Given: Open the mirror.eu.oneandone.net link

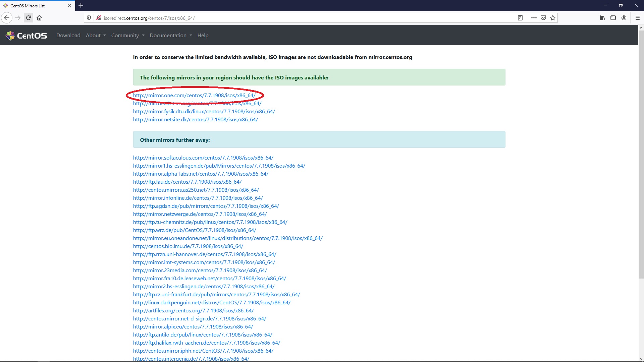Looking at the screenshot, I should (x=228, y=238).
